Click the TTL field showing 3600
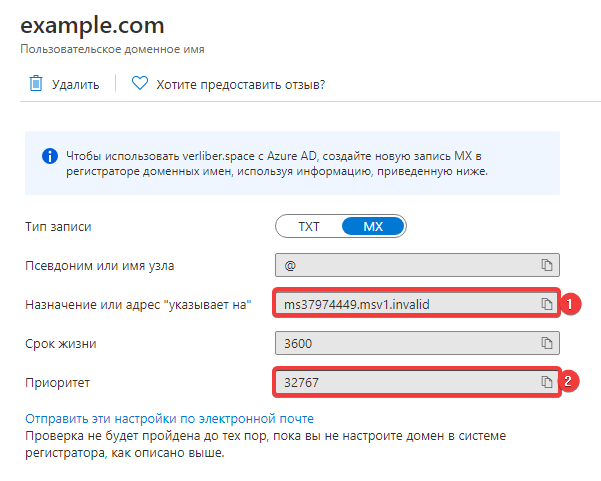The image size is (601, 481). coord(405,343)
